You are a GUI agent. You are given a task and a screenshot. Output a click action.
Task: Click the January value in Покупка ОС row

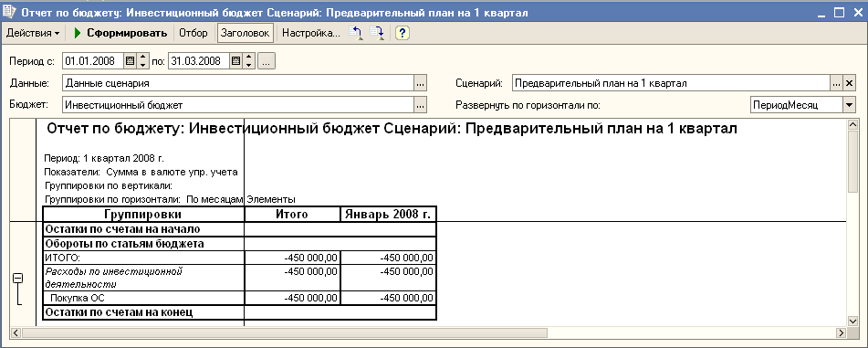tap(389, 298)
